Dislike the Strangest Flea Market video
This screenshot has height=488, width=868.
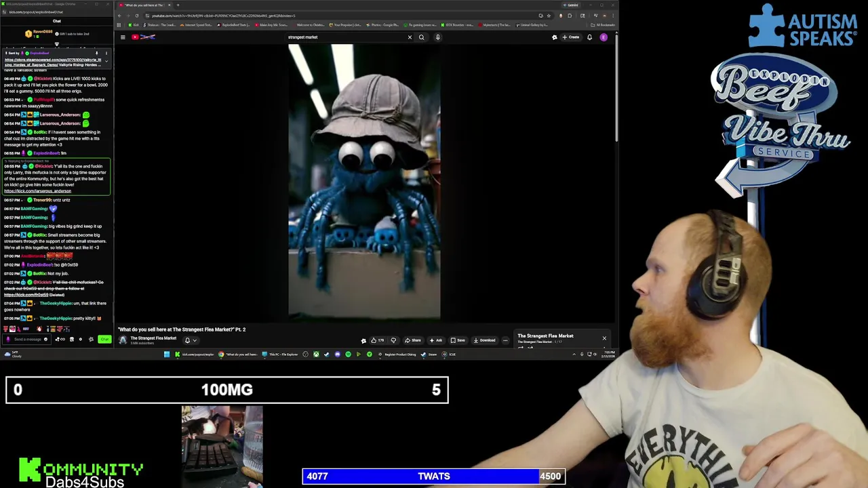pos(393,340)
